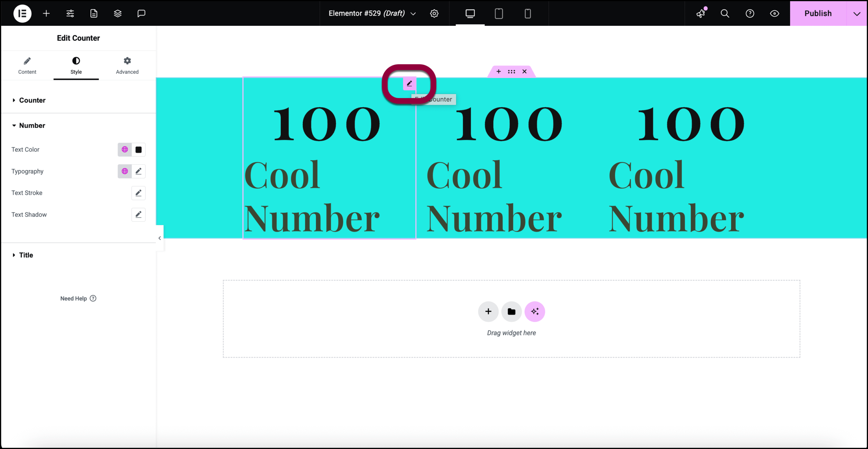
Task: Open the black Text Color swatch
Action: 138,150
